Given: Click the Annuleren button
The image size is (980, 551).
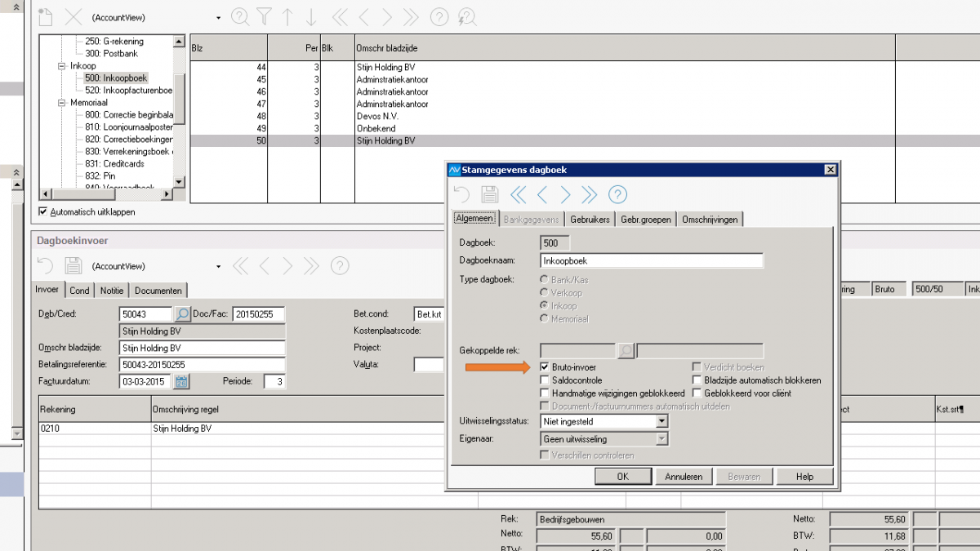Looking at the screenshot, I should tap(684, 477).
